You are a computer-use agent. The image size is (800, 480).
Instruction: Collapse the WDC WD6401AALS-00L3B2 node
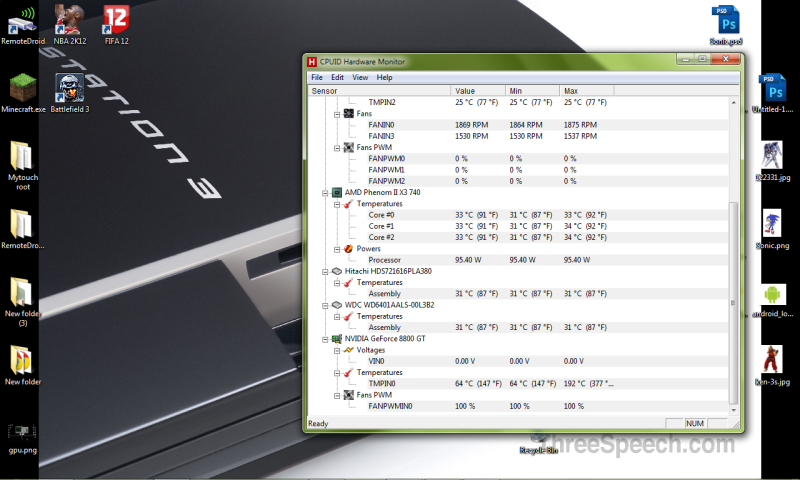[325, 306]
